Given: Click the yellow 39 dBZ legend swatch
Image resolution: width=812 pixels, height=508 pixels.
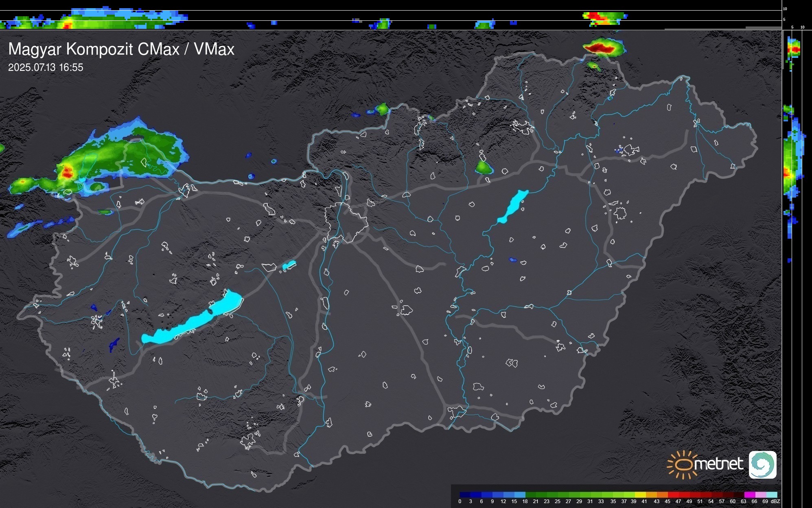Looking at the screenshot, I should pos(640,495).
